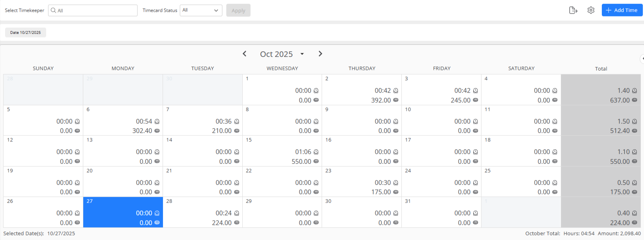Click the export icon in top toolbar

[573, 11]
